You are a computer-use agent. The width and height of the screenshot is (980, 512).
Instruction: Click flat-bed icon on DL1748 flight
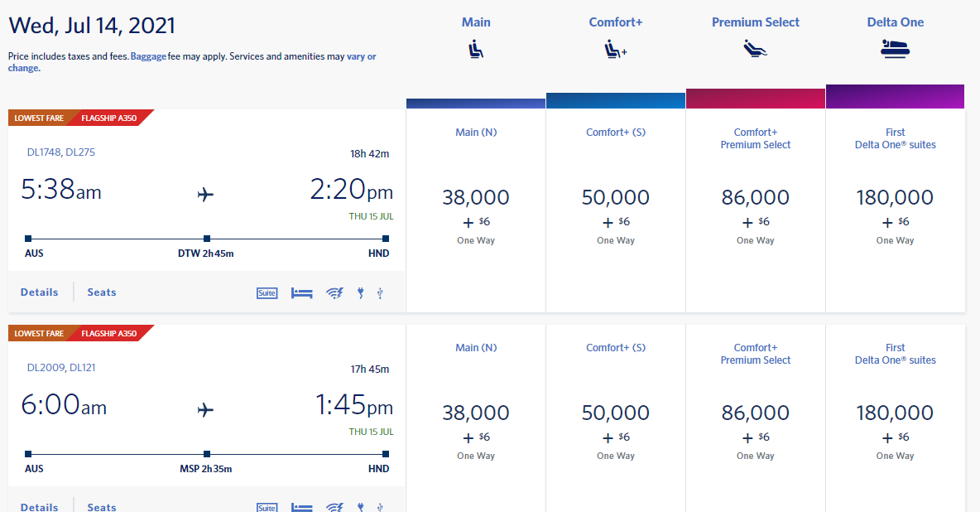click(x=302, y=293)
